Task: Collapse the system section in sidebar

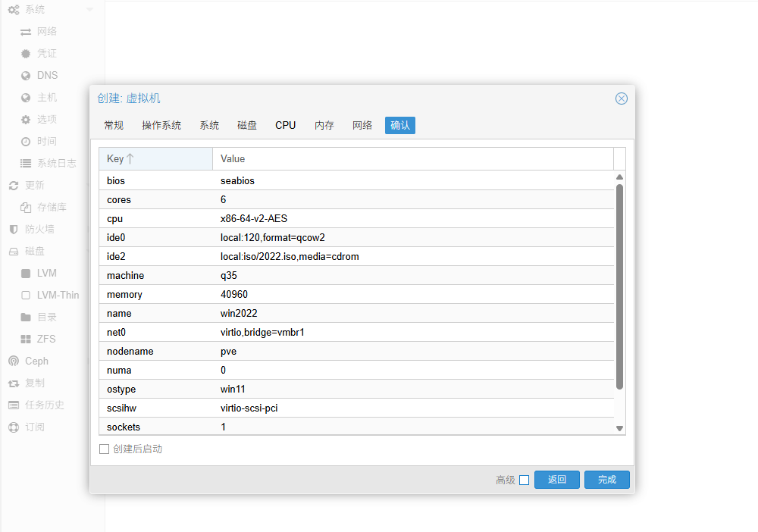Action: click(x=90, y=9)
